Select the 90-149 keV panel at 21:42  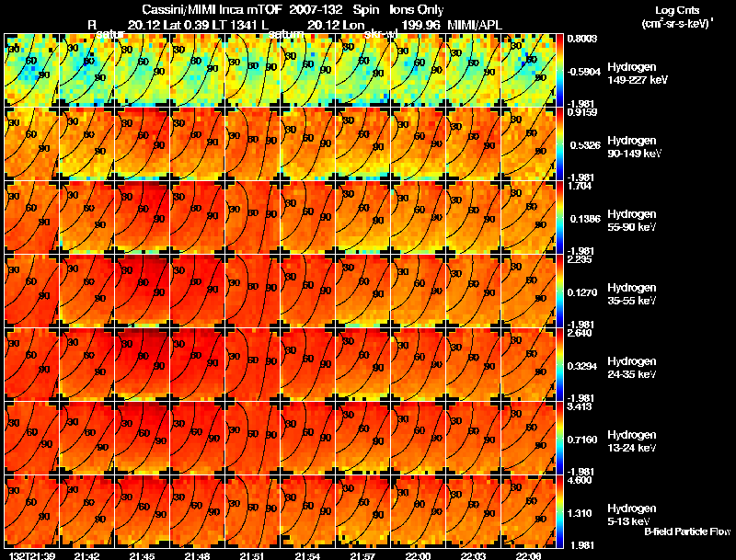(86, 144)
